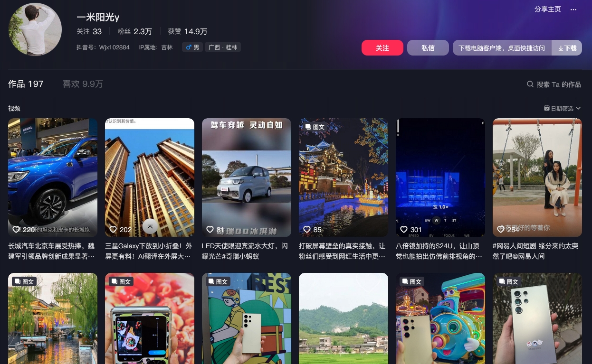Click the heart icon showing 81 likes
The image size is (592, 364).
[x=210, y=229]
